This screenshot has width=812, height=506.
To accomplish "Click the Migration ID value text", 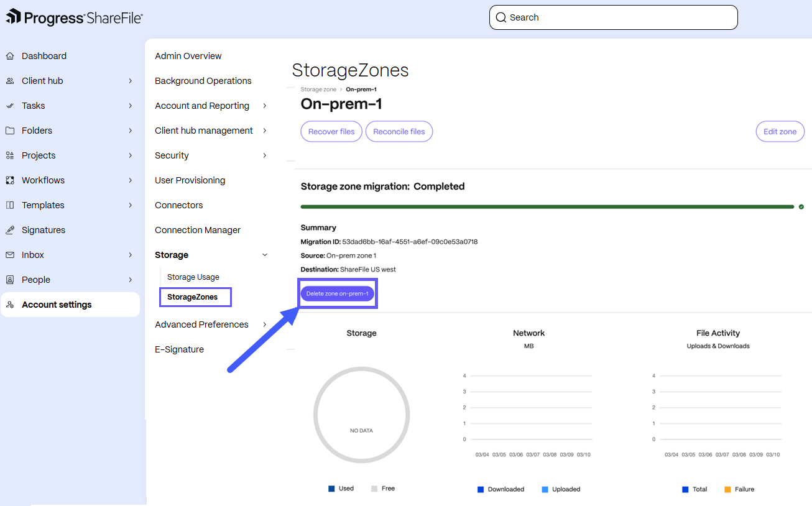I will 410,242.
